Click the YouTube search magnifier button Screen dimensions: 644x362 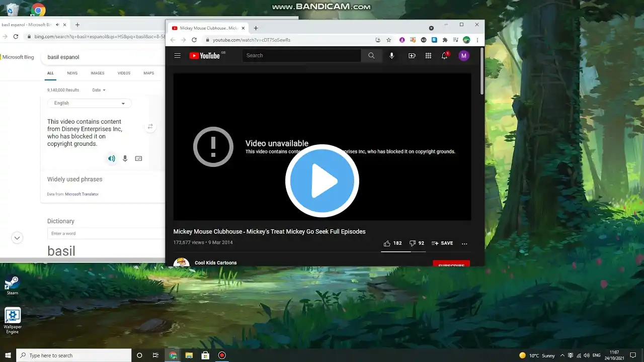371,56
